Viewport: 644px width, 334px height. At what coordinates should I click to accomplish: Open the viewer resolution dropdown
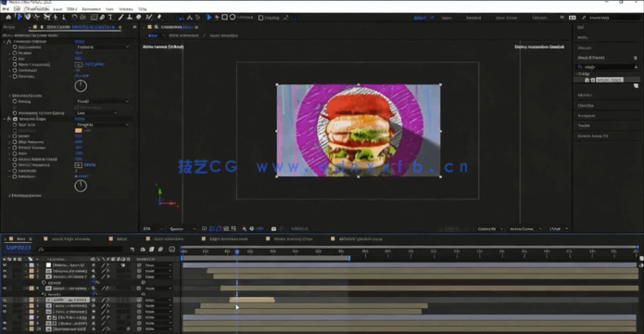tap(183, 229)
